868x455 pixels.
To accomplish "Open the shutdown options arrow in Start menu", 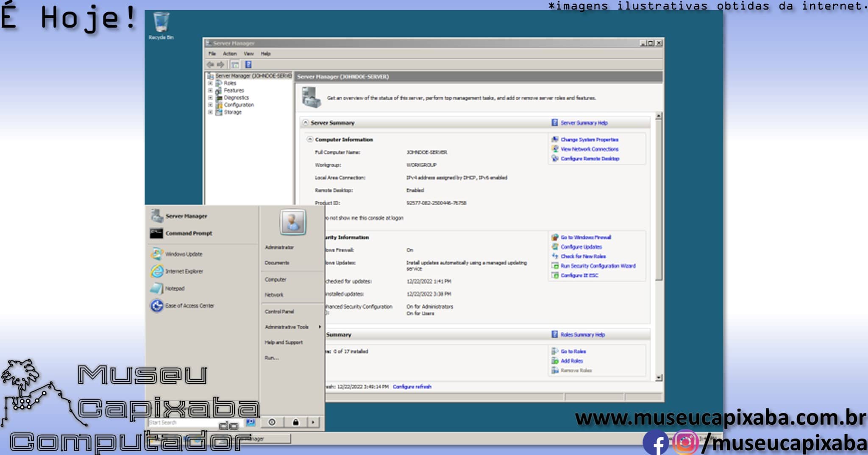I will click(x=313, y=422).
